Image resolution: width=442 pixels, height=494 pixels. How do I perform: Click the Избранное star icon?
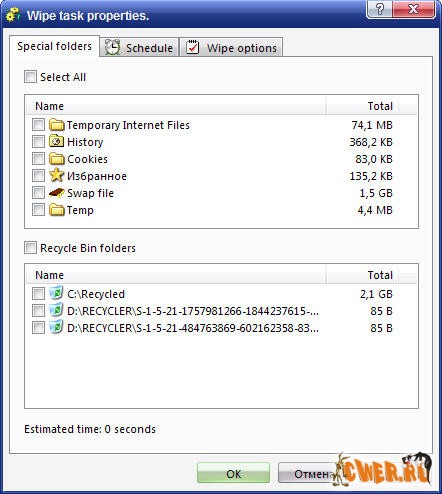coord(57,176)
